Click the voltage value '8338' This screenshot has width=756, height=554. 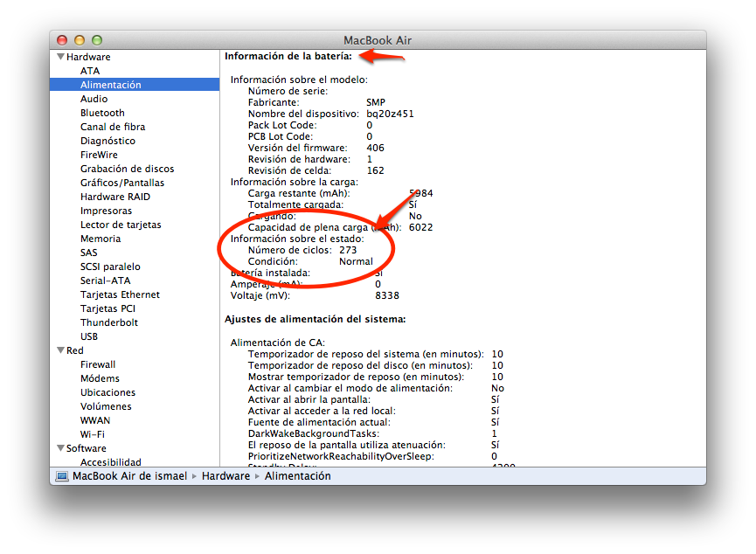click(387, 295)
